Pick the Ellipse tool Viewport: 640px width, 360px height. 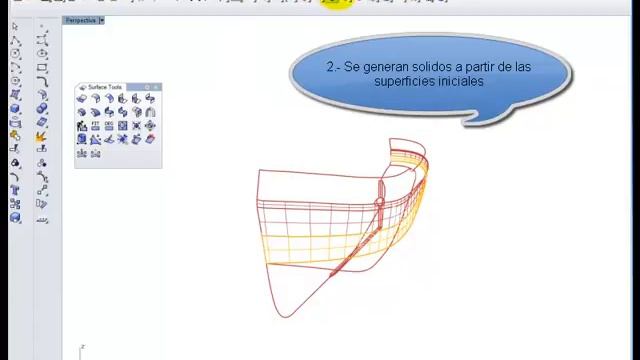click(42, 54)
